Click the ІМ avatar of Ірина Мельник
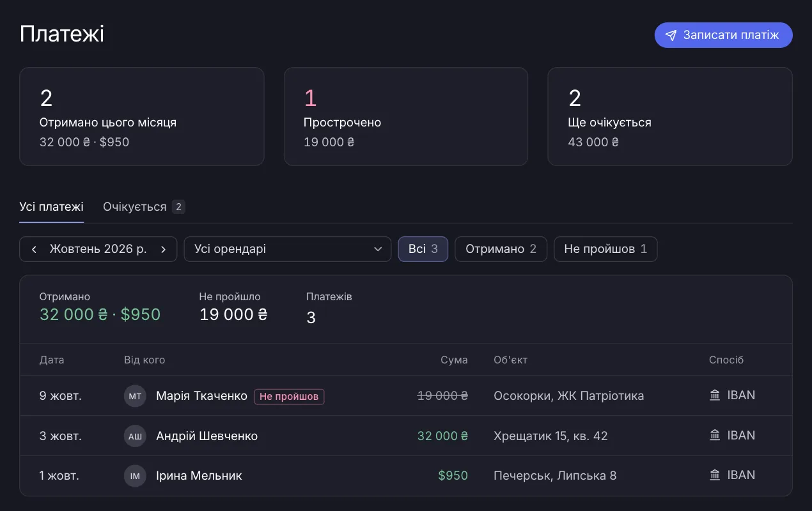Screen dimensions: 812x511 (135, 476)
